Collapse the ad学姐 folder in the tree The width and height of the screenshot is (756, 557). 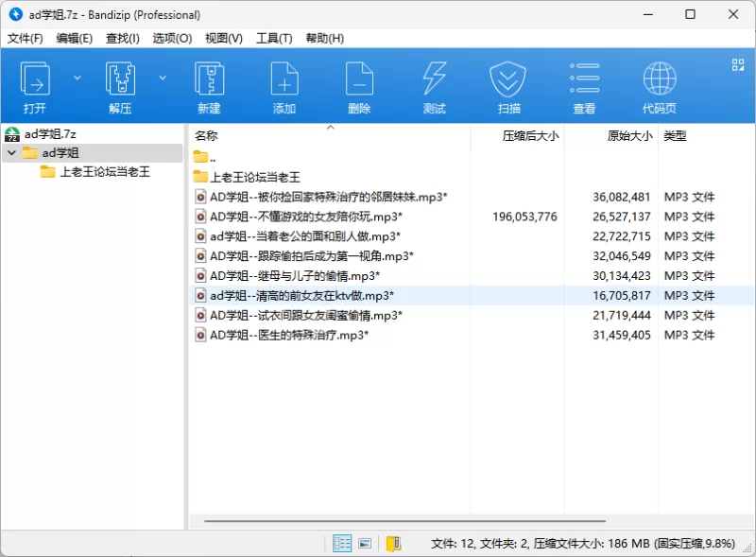pos(10,153)
